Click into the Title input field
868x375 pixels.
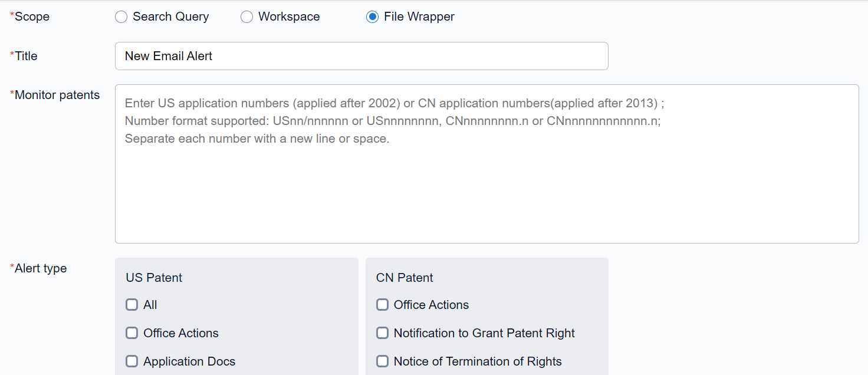click(361, 56)
